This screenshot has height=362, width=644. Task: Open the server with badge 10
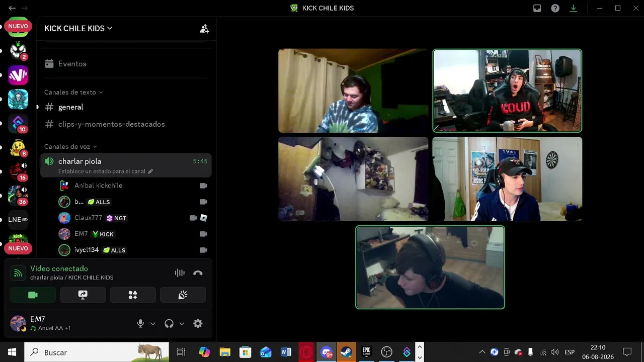18,123
